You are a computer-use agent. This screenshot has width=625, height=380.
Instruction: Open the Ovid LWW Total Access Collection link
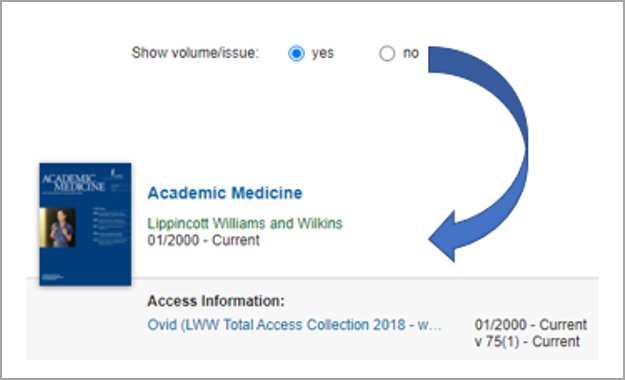[294, 325]
